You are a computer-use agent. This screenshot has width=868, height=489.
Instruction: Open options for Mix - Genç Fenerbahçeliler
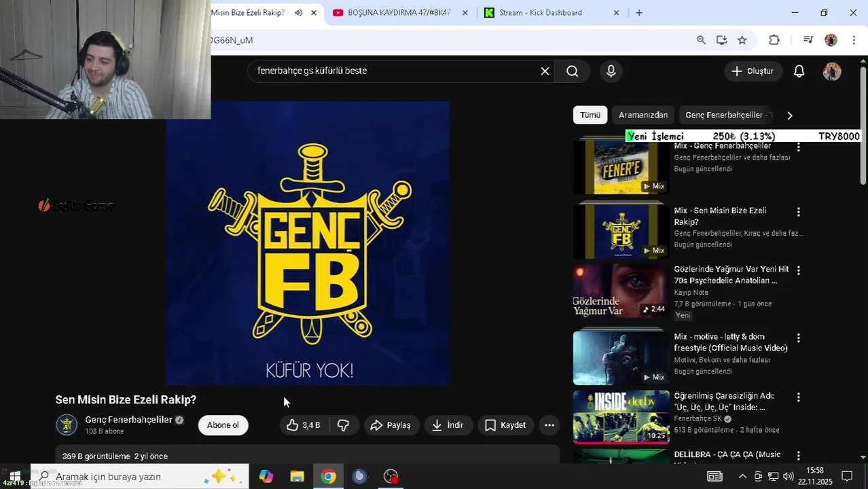pyautogui.click(x=799, y=147)
